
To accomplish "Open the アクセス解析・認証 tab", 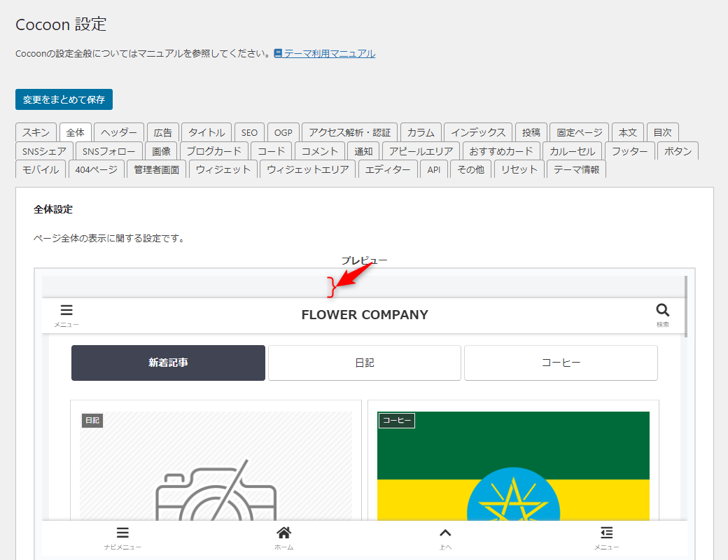I will 350,132.
